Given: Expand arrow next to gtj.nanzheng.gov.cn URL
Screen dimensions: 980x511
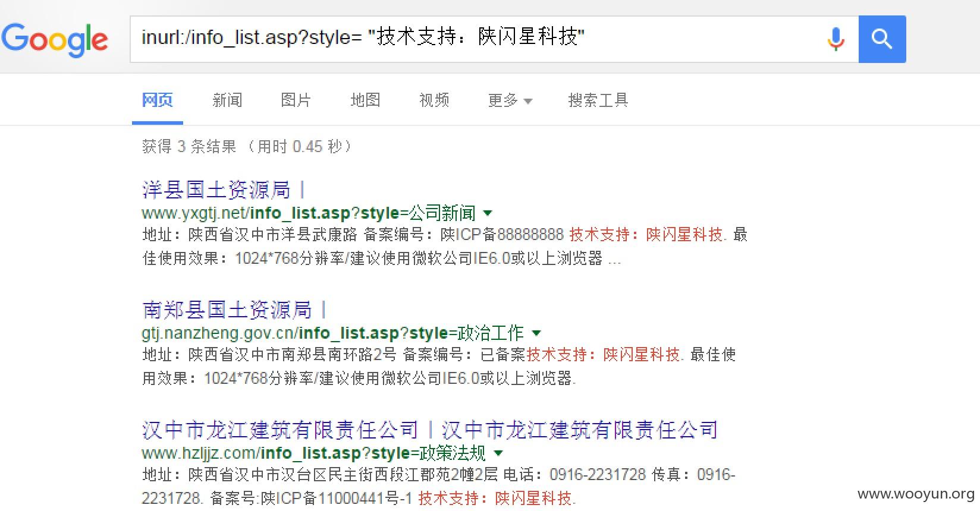Looking at the screenshot, I should tap(536, 333).
